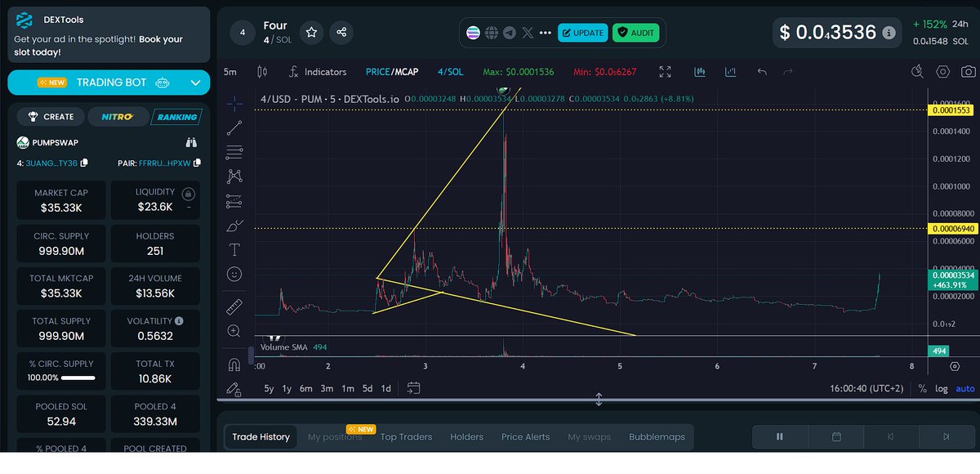
Task: Open the Indicators menu
Action: pyautogui.click(x=317, y=72)
